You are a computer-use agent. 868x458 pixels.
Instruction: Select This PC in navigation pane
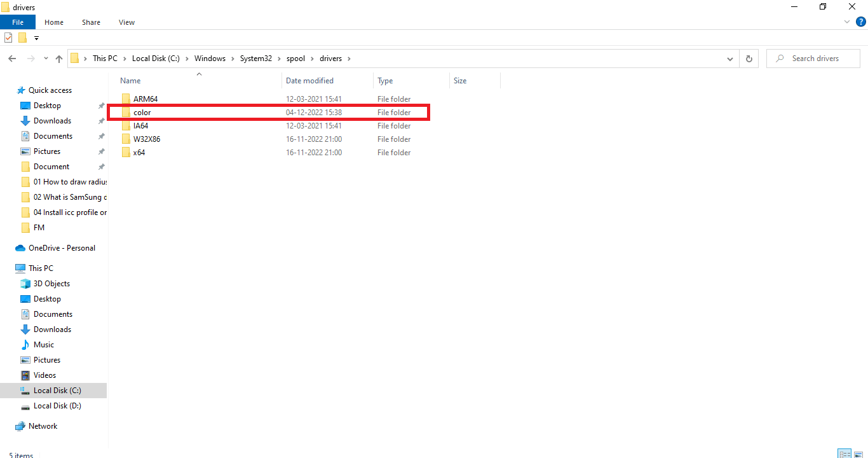[x=41, y=268]
